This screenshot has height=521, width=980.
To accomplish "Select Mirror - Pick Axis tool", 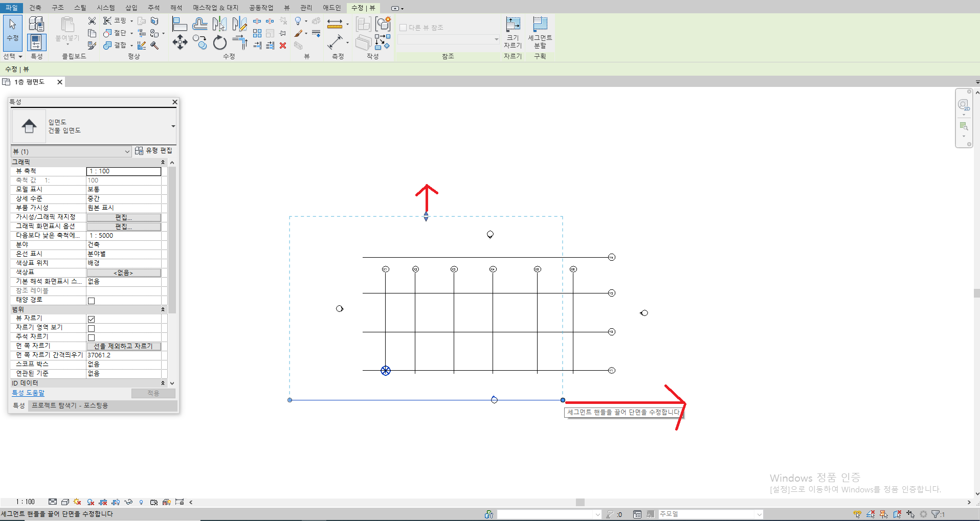I will point(219,24).
